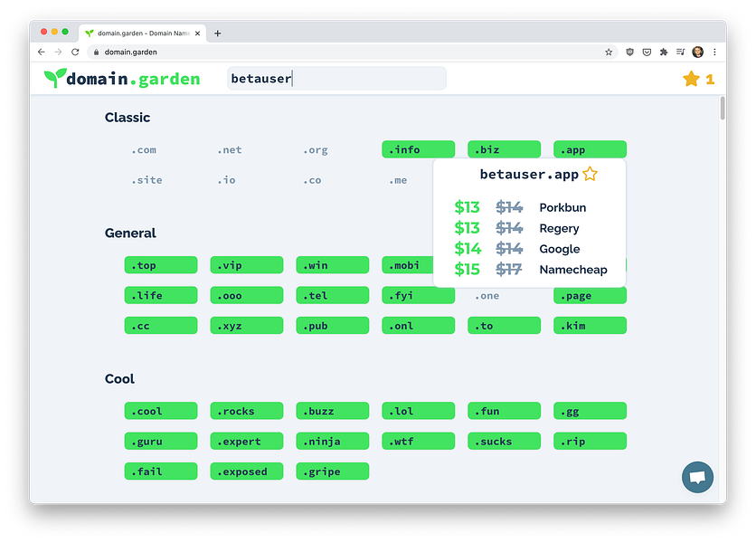Open the Chrome three-dot menu
756x543 pixels.
click(714, 52)
